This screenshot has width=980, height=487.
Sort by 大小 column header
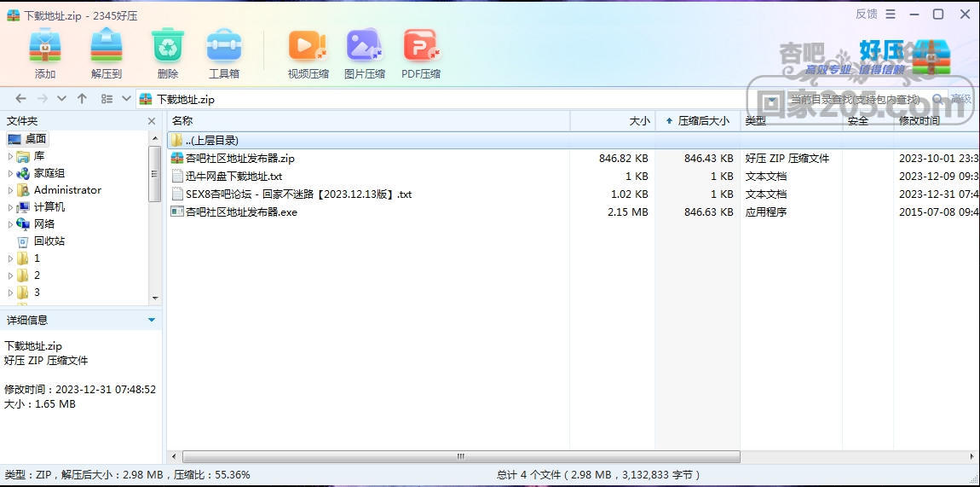[639, 121]
